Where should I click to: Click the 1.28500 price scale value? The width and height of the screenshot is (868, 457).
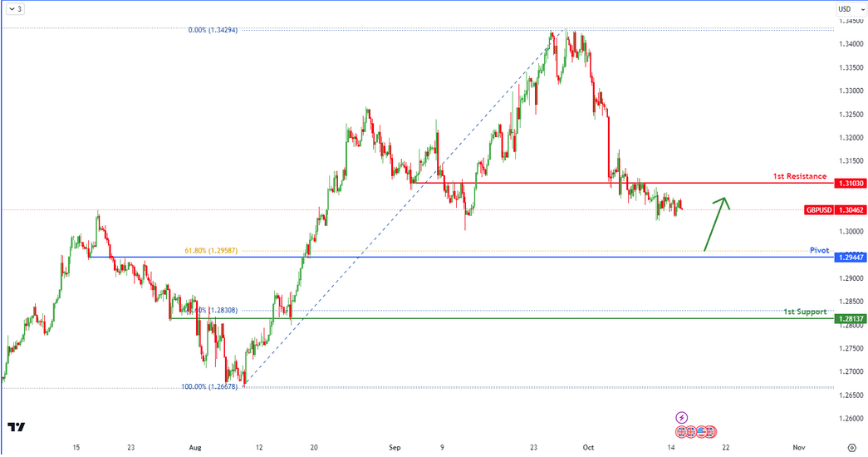(851, 302)
